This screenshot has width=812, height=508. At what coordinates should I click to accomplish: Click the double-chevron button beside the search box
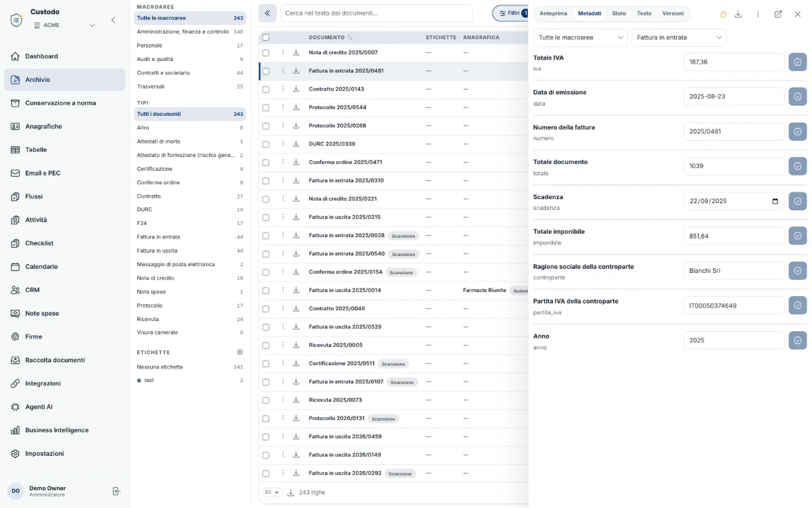click(268, 13)
